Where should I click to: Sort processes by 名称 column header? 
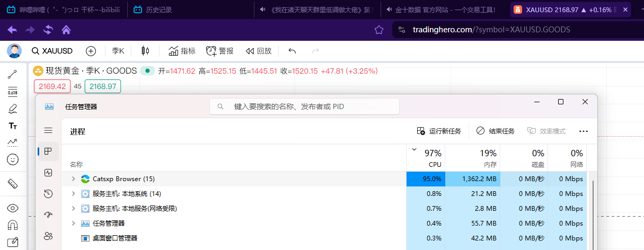point(76,165)
